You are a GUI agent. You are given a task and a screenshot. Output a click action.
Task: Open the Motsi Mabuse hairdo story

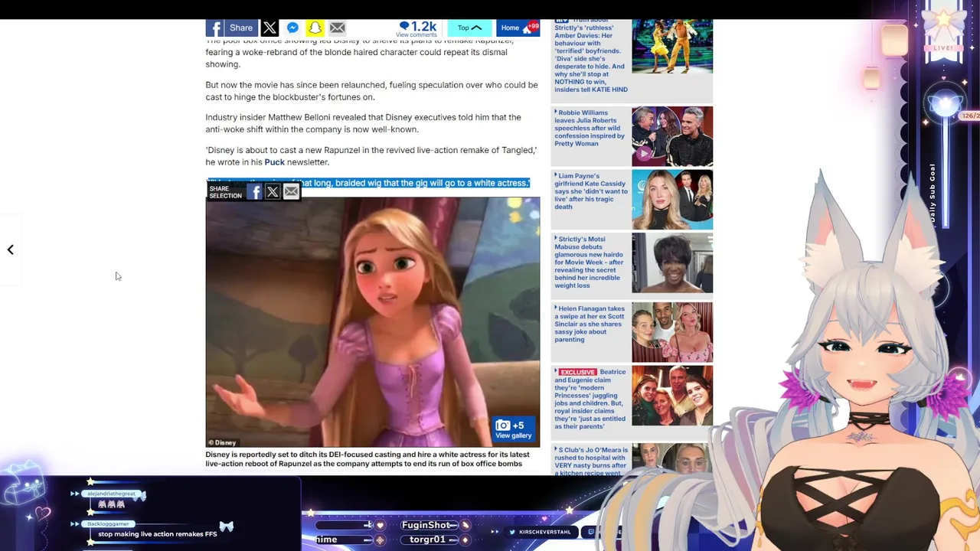(590, 262)
